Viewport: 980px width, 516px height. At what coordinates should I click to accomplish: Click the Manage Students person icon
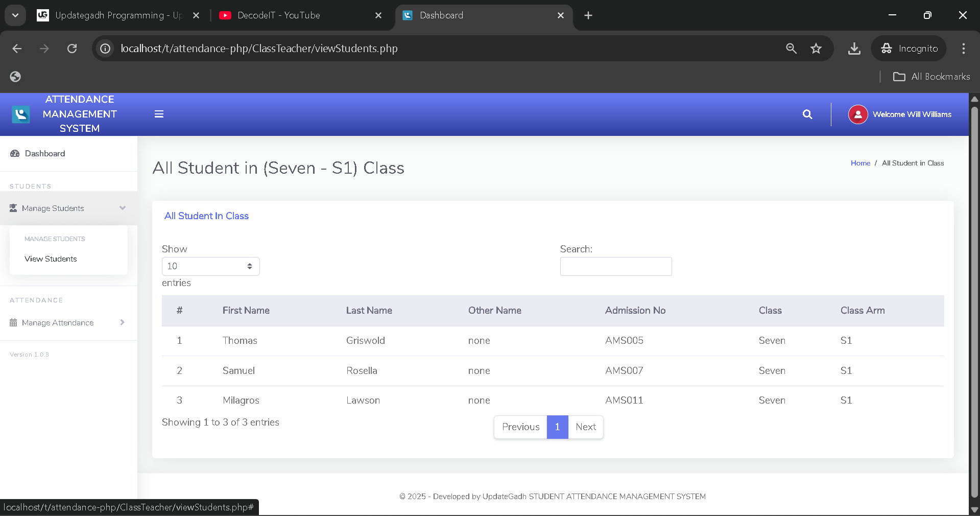pyautogui.click(x=13, y=208)
